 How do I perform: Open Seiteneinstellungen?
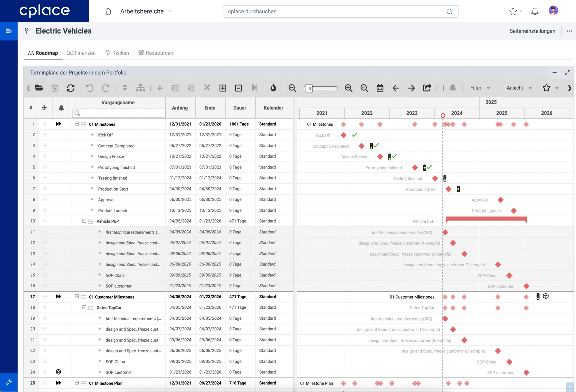click(532, 31)
